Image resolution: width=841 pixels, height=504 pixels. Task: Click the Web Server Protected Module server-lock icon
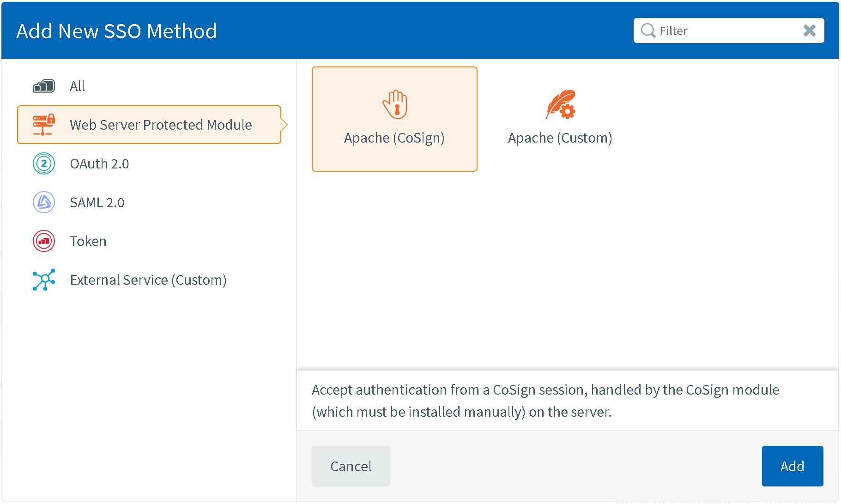(x=44, y=125)
